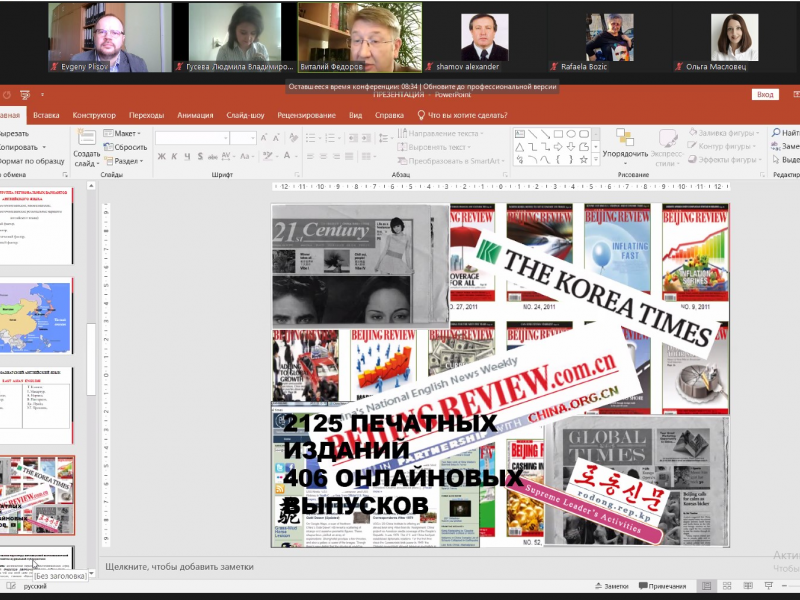The image size is (800, 600).
Task: Open the Примечания comments pane
Action: coord(660,586)
